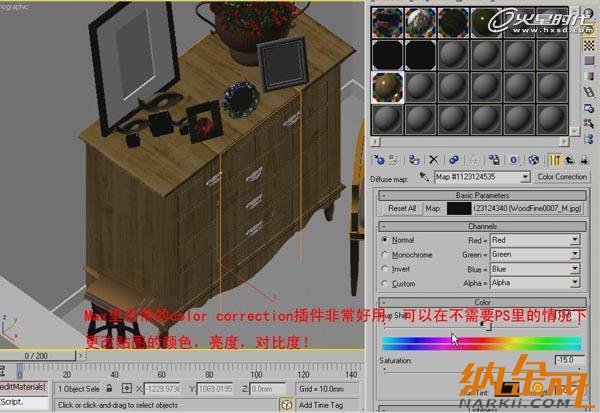Click sample slots horizontal scrollbar left arrow

click(x=375, y=142)
